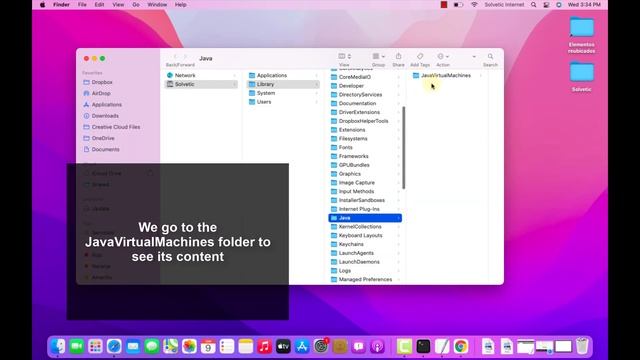Launch Google Chrome from the Dock
Viewport: 640px width, 360px height.
pyautogui.click(x=461, y=346)
